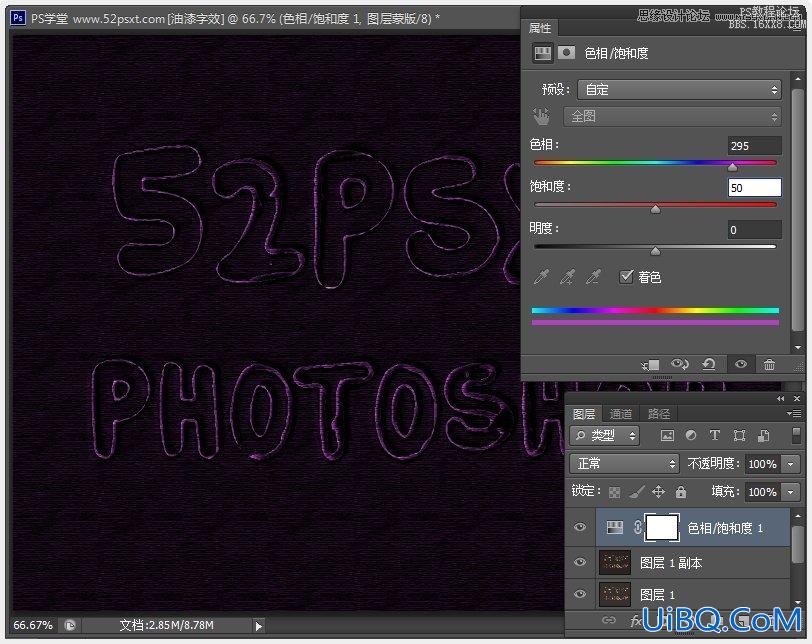Open the 预设 preset dropdown
This screenshot has height=644, width=812.
pos(679,90)
